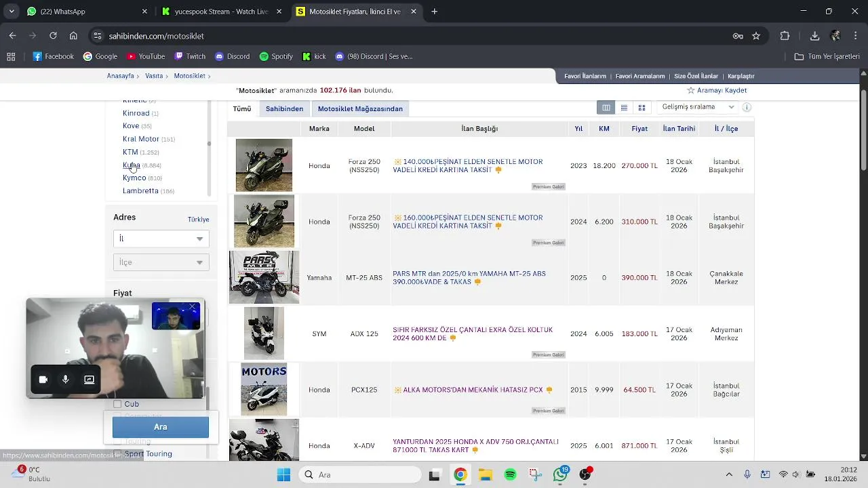
Task: Share screen from the video call overlay
Action: pos(89,380)
